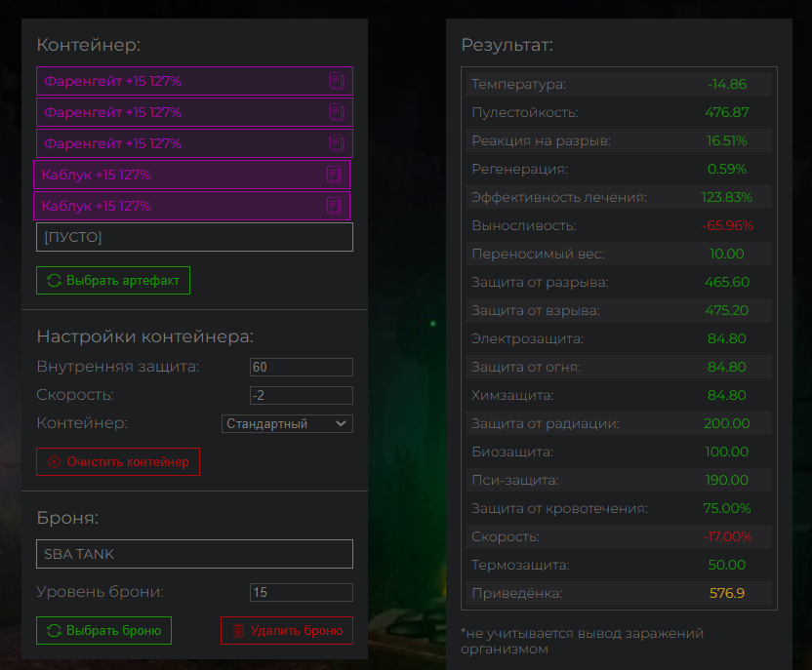Focus the Внутренняя защита input field
Image resolution: width=812 pixels, height=670 pixels.
tap(301, 368)
